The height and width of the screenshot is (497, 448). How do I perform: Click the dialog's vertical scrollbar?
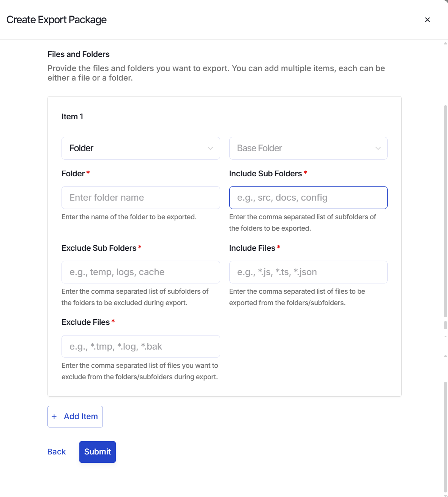tap(445, 211)
